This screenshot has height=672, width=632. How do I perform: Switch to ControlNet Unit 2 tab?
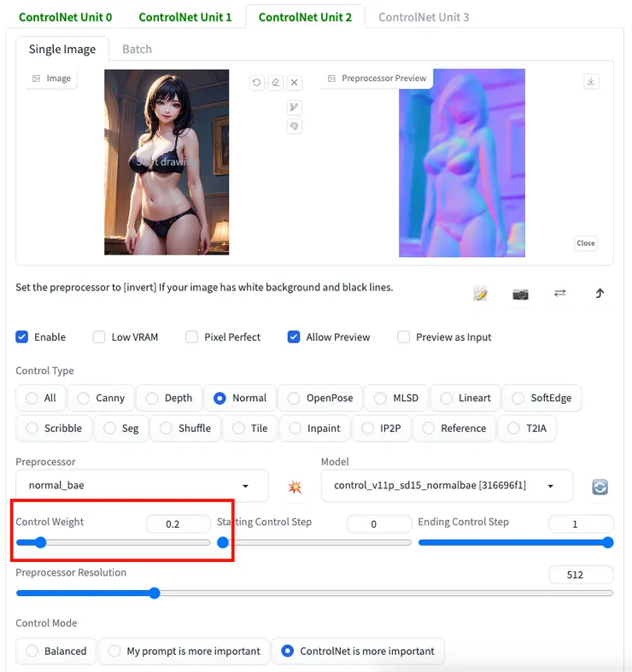[x=305, y=17]
